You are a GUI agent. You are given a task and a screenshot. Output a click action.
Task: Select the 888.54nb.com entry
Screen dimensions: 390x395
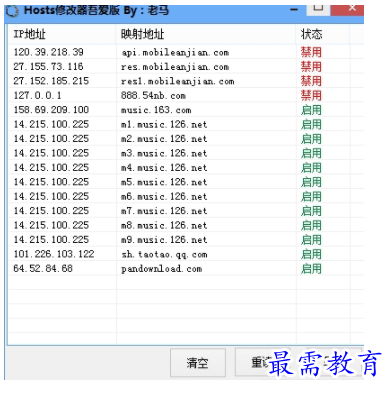point(153,96)
